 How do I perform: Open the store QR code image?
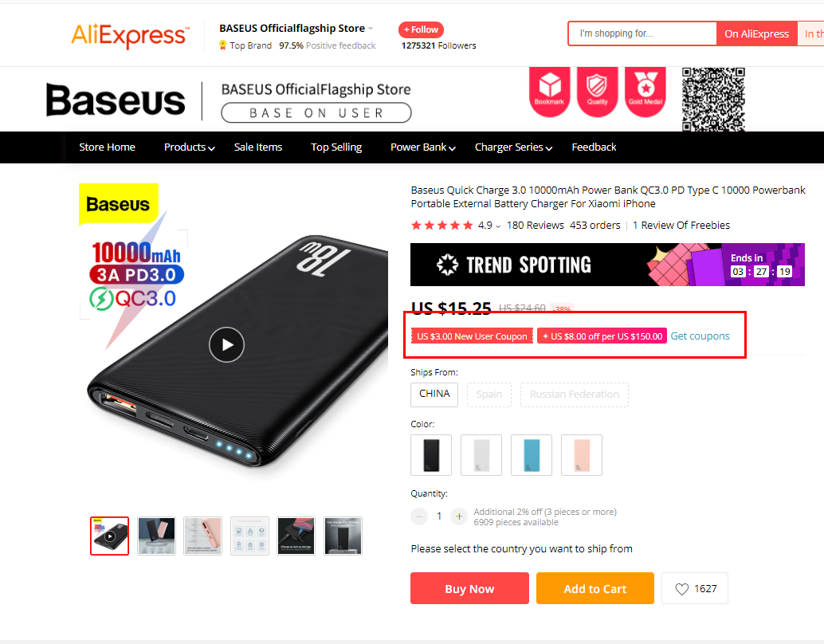pos(713,100)
